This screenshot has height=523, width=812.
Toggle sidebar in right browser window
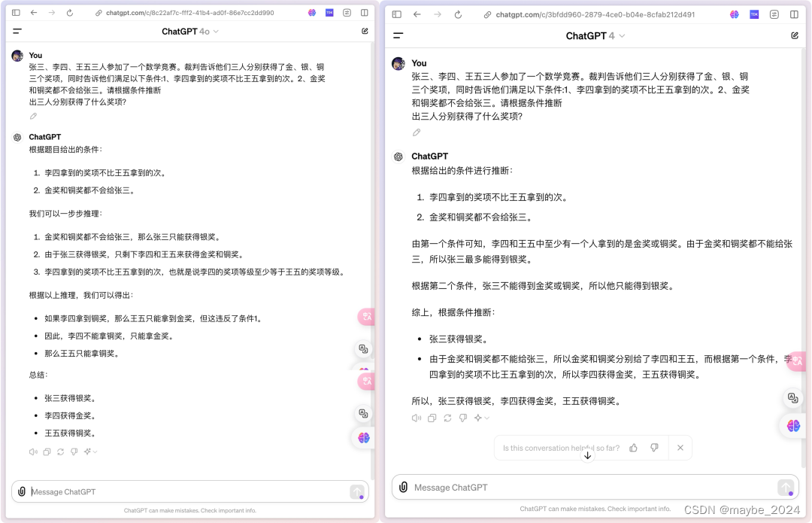(397, 14)
